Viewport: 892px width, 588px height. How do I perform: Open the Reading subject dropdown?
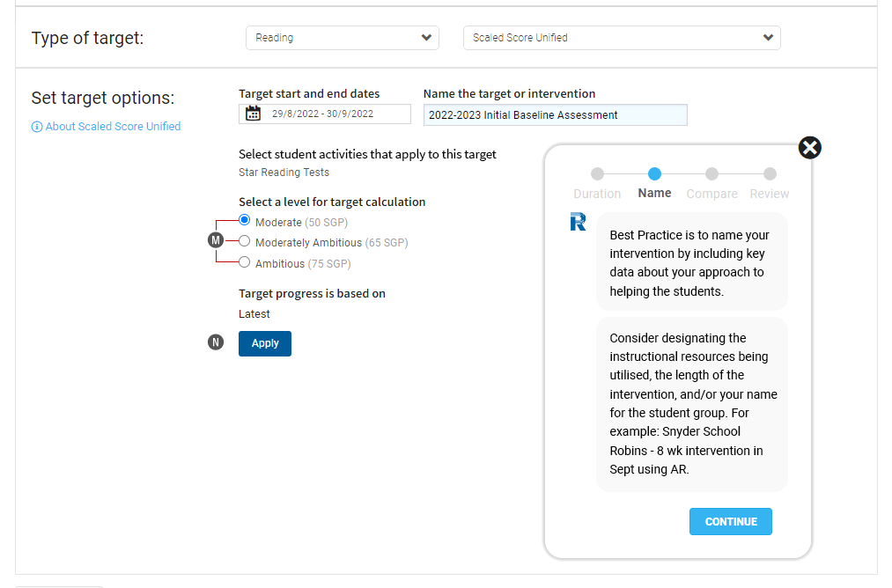[342, 38]
